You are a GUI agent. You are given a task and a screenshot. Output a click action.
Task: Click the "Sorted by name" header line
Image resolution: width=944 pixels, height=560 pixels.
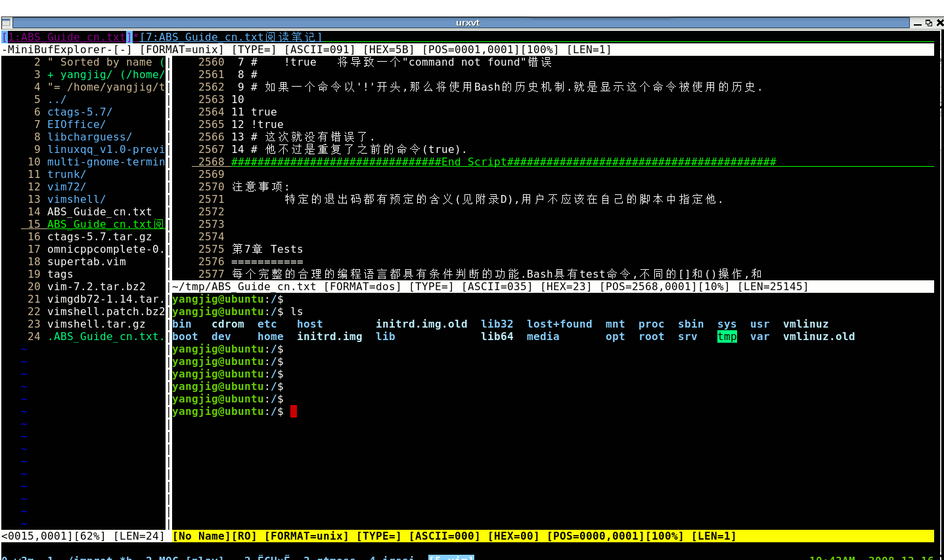pyautogui.click(x=99, y=62)
